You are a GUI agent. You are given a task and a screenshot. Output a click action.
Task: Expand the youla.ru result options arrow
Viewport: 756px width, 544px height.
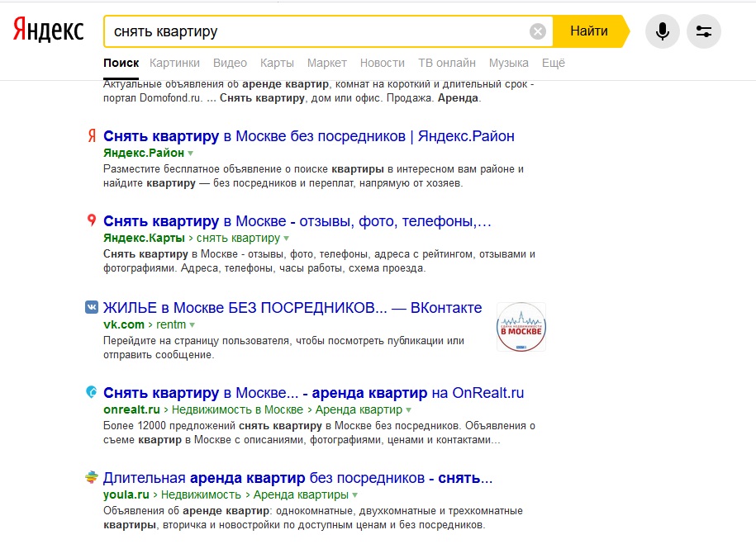354,494
